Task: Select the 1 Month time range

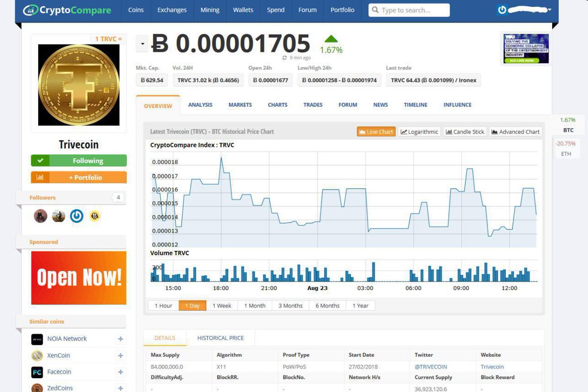Action: coord(255,306)
